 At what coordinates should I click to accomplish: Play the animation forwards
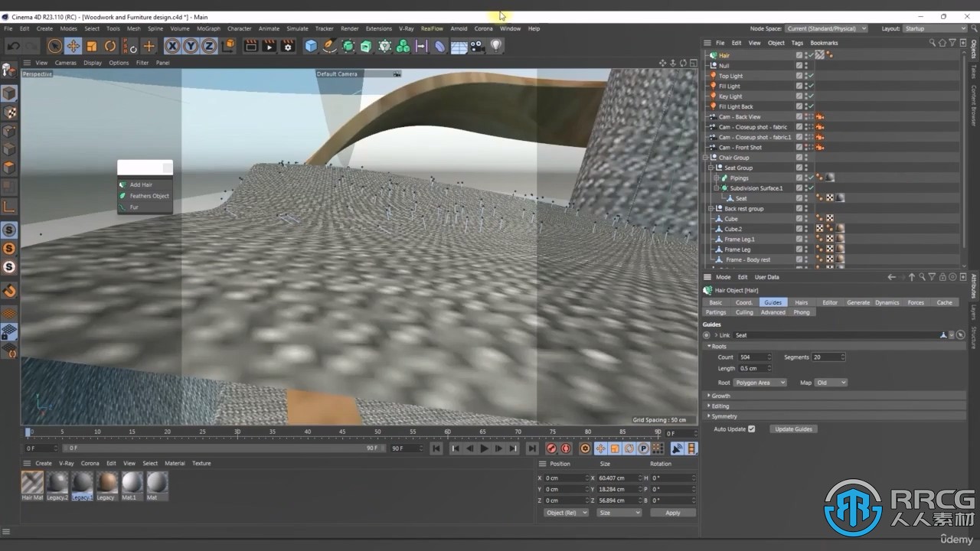(484, 448)
